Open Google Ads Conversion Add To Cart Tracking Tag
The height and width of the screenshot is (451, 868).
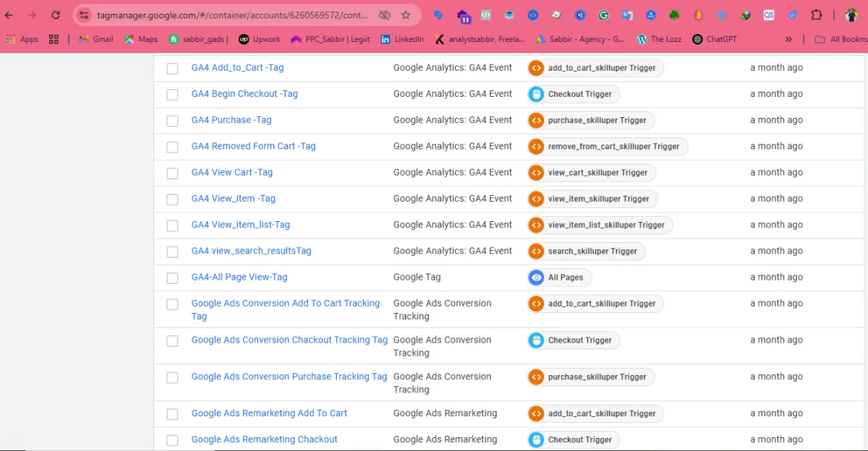pos(285,309)
